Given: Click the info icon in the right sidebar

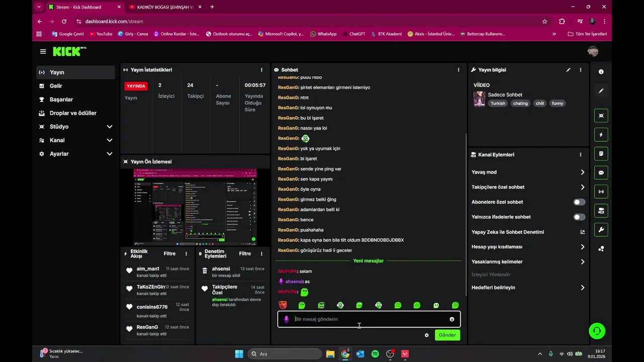Looking at the screenshot, I should [601, 72].
